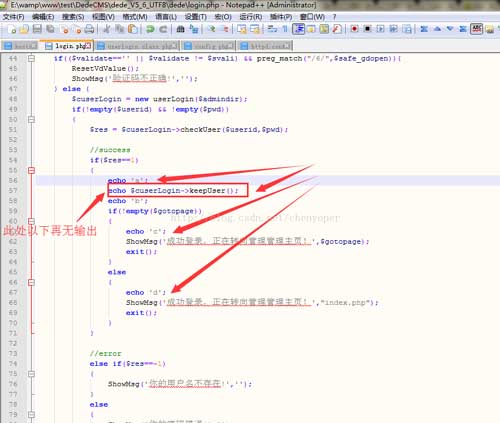
Task: Print the document with printer icon
Action: (89, 29)
